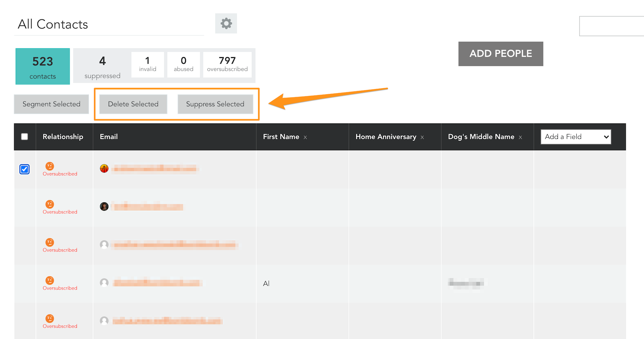This screenshot has height=339, width=644.
Task: Click the Segment Selected button
Action: click(52, 104)
